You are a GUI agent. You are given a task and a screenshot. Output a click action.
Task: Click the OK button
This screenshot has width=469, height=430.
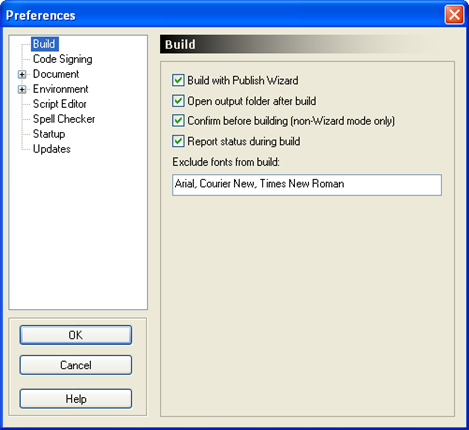click(76, 335)
